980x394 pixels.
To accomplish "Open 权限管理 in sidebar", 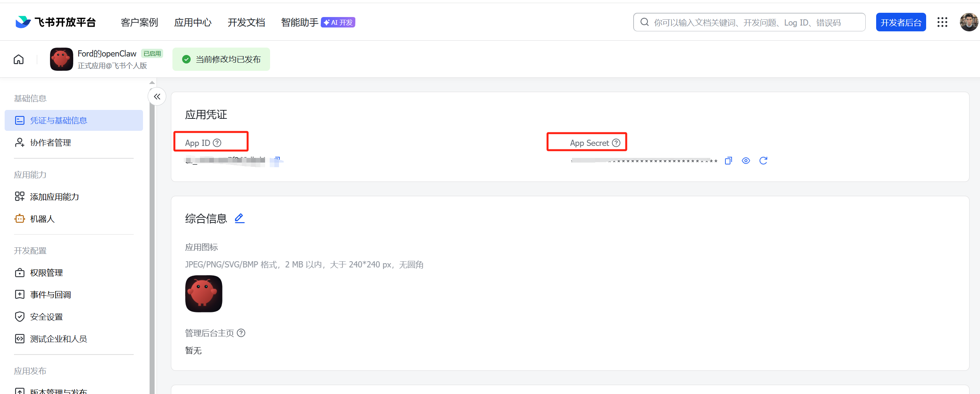I will tap(74, 273).
